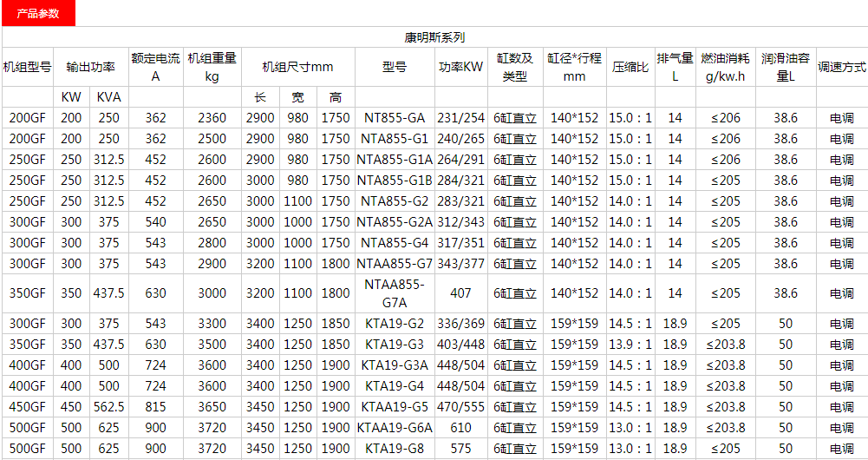868x460 pixels.
Task: Click the KVA sub-header
Action: pyautogui.click(x=109, y=97)
